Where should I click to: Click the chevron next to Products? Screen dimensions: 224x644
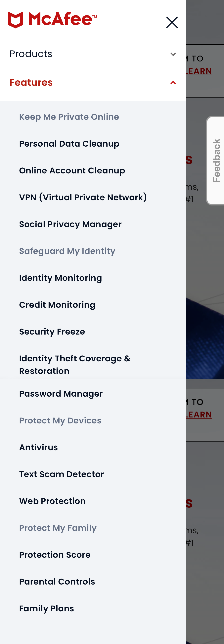[173, 54]
